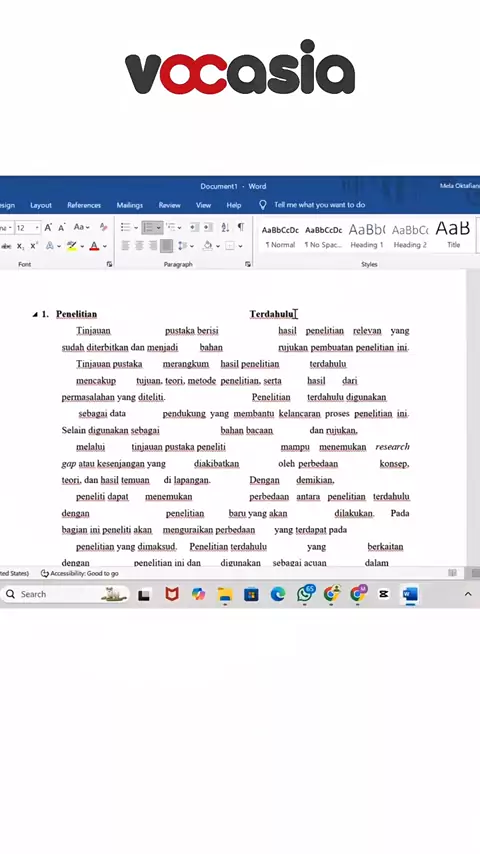Open font color dropdown arrow
Screen dimensions: 480x854
pos(105,246)
